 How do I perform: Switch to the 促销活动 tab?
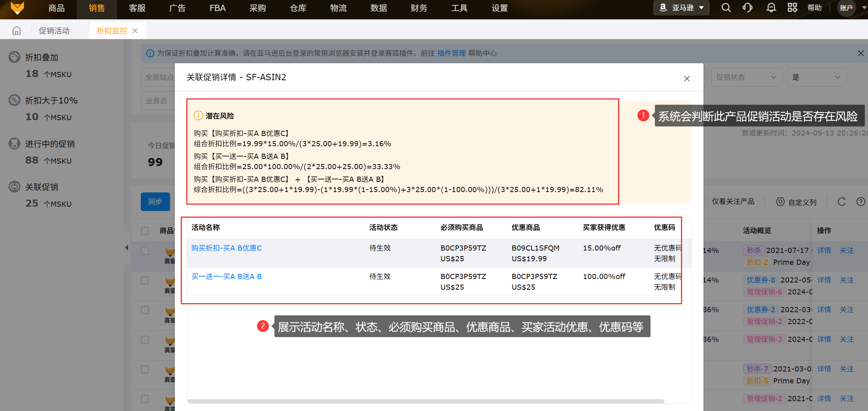coord(54,30)
